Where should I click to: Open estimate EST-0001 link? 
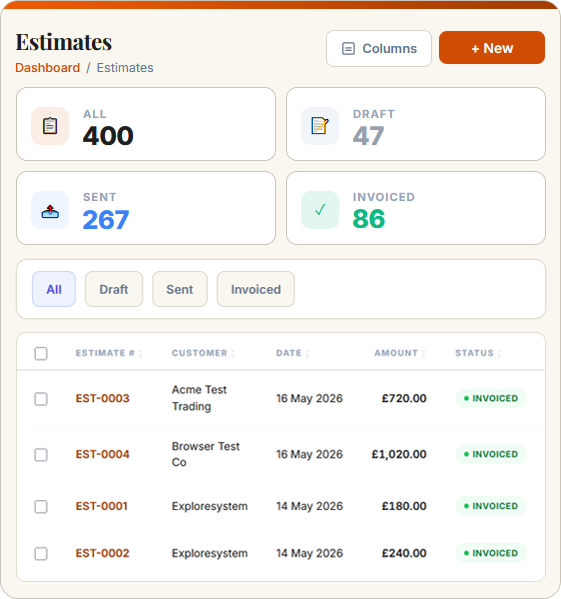(102, 506)
